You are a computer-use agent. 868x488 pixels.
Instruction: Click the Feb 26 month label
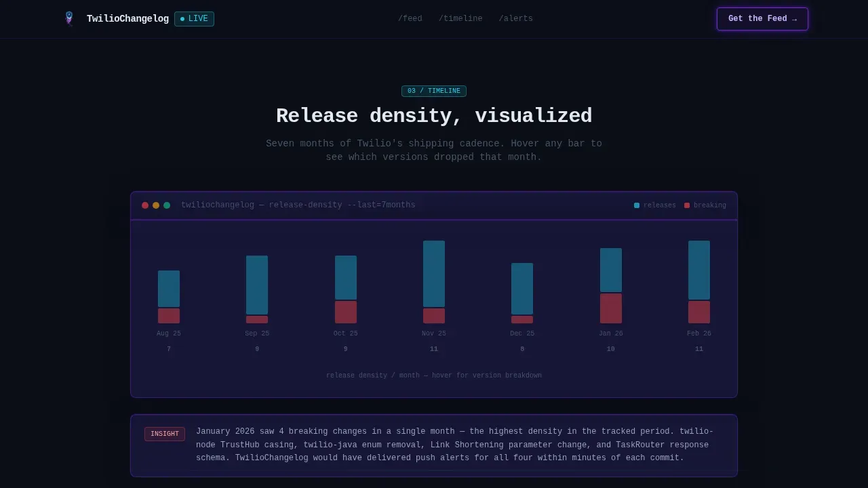pos(699,333)
